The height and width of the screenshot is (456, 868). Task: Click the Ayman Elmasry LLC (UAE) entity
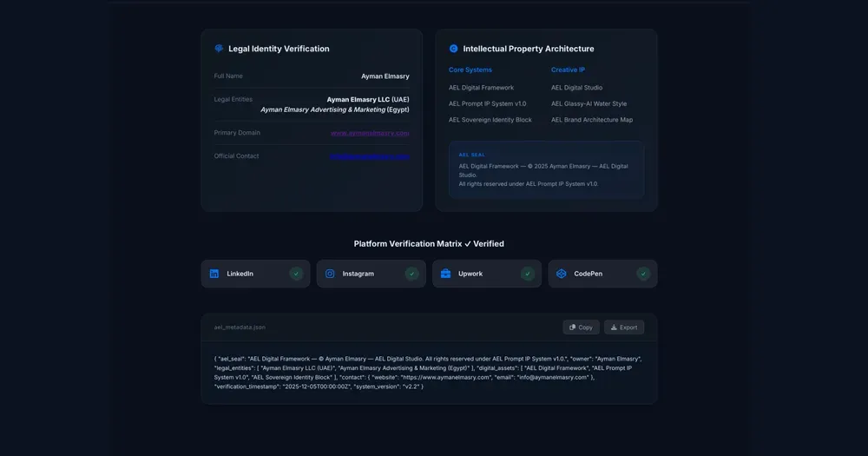tap(368, 100)
